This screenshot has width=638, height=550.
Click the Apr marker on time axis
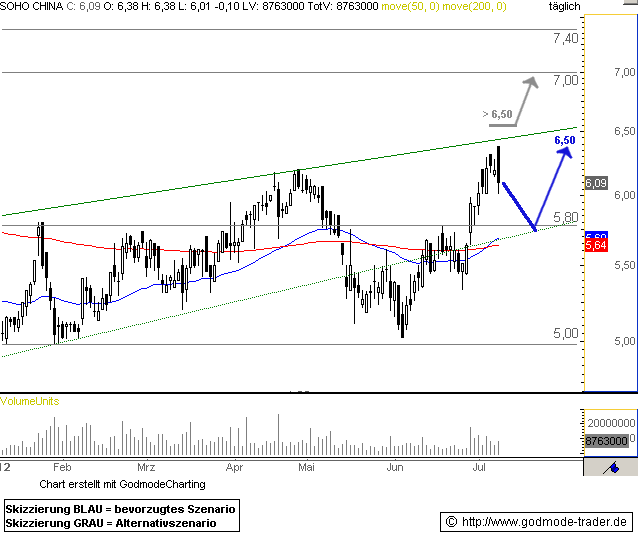click(x=235, y=467)
